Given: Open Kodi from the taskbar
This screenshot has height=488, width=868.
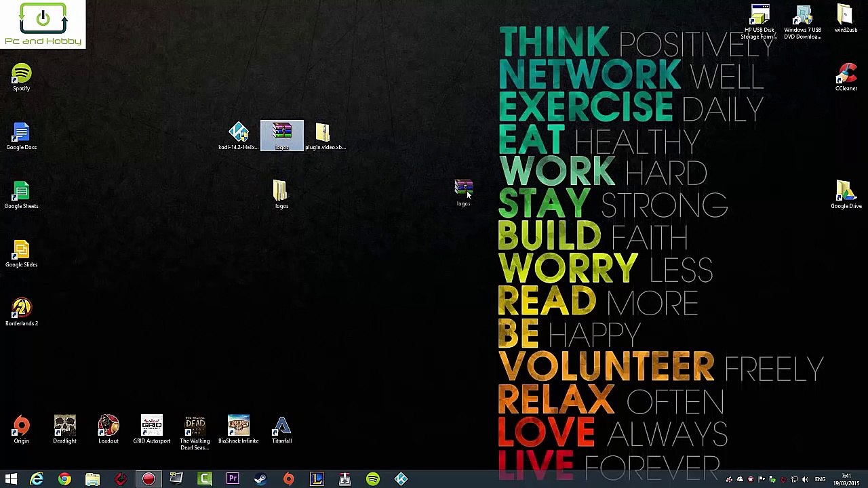Looking at the screenshot, I should tap(401, 480).
